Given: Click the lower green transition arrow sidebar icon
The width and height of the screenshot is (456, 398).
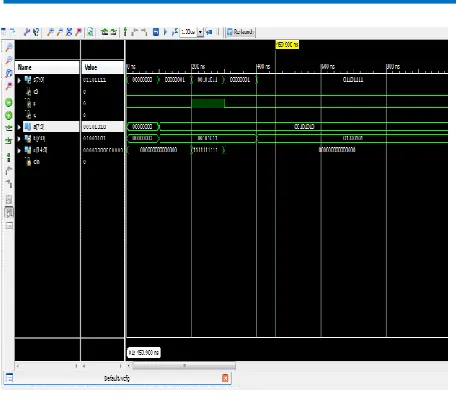Looking at the screenshot, I should (9, 141).
